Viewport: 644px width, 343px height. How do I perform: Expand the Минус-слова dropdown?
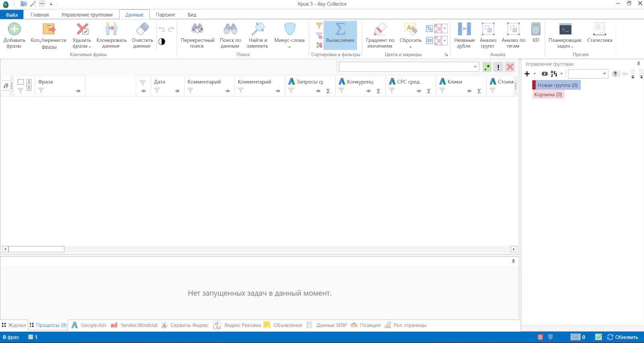(289, 47)
